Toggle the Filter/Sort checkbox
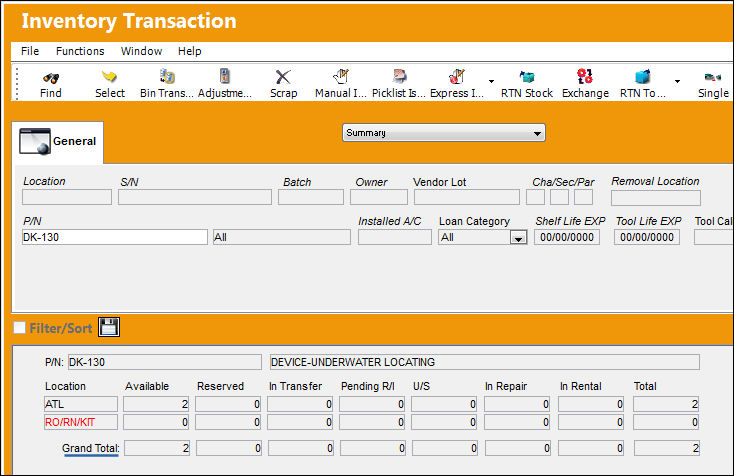This screenshot has height=476, width=734. tap(20, 328)
